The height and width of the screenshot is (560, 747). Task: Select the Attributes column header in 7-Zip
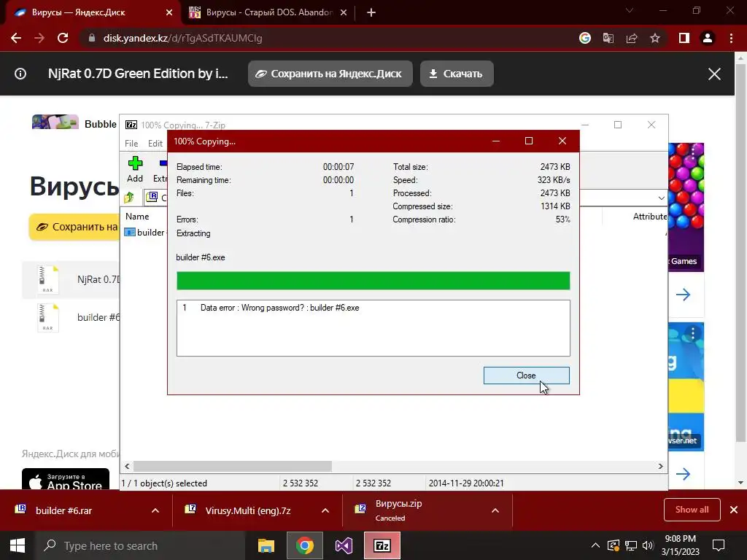[x=650, y=216]
